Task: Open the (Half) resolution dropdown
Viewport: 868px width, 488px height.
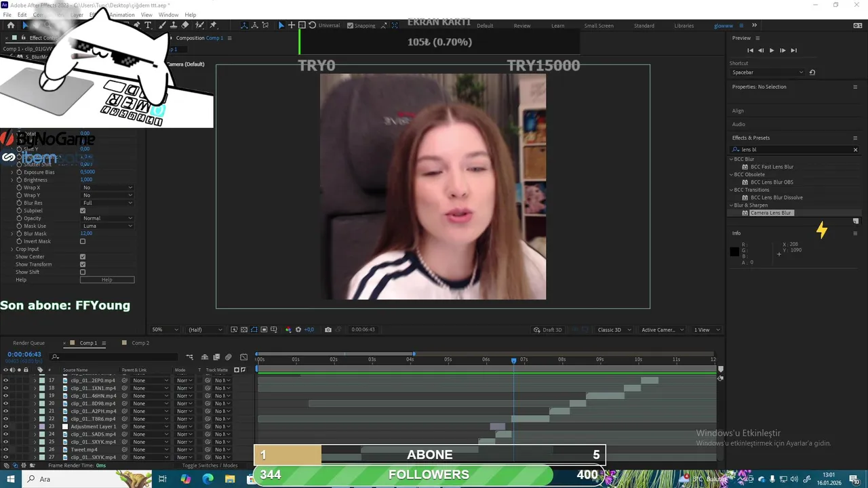Action: click(x=205, y=329)
